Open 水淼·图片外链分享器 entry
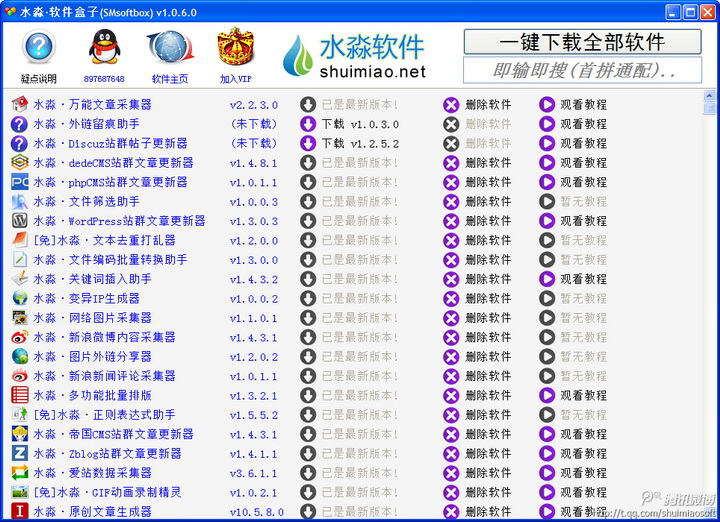720x522 pixels. (x=92, y=357)
